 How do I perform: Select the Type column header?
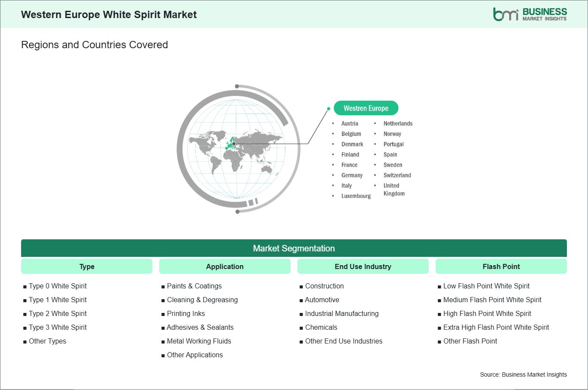click(x=87, y=266)
